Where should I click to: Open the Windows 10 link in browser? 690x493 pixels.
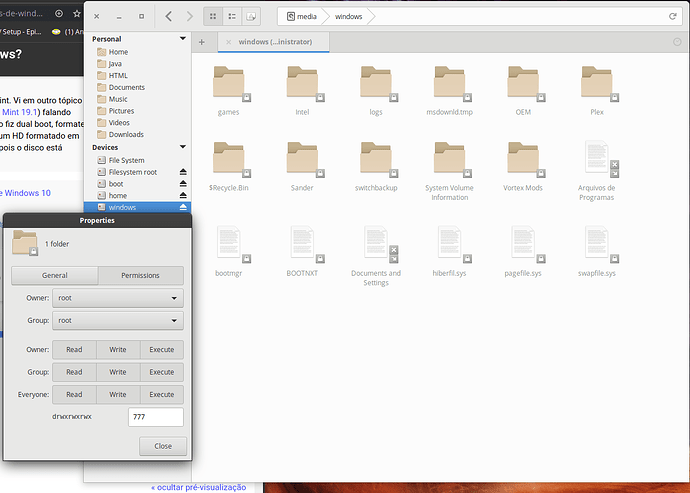[x=26, y=193]
